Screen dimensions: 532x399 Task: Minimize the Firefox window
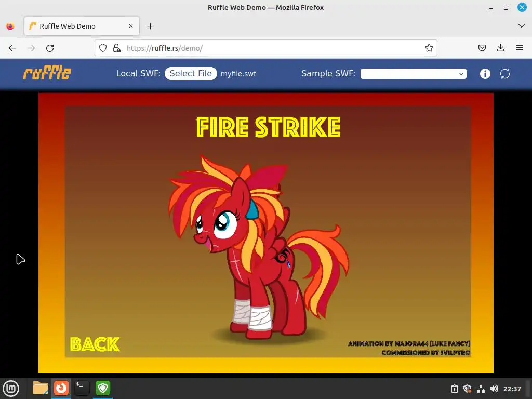coord(490,7)
